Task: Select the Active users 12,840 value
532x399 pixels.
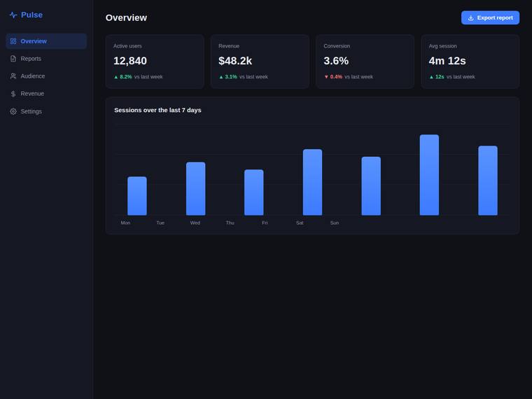Action: [130, 61]
